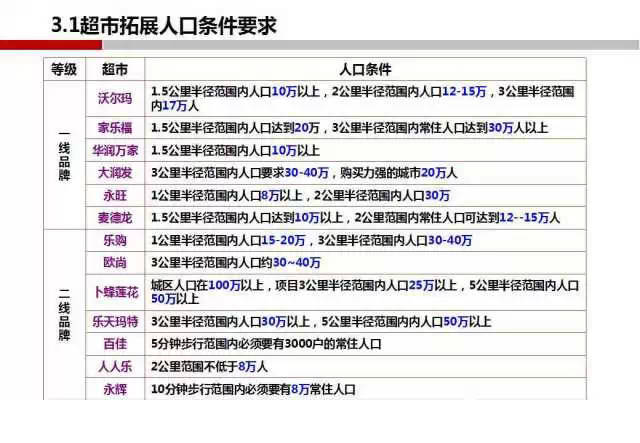Click the 麦德龙 supermarket cell
This screenshot has height=443, width=640.
(x=115, y=218)
